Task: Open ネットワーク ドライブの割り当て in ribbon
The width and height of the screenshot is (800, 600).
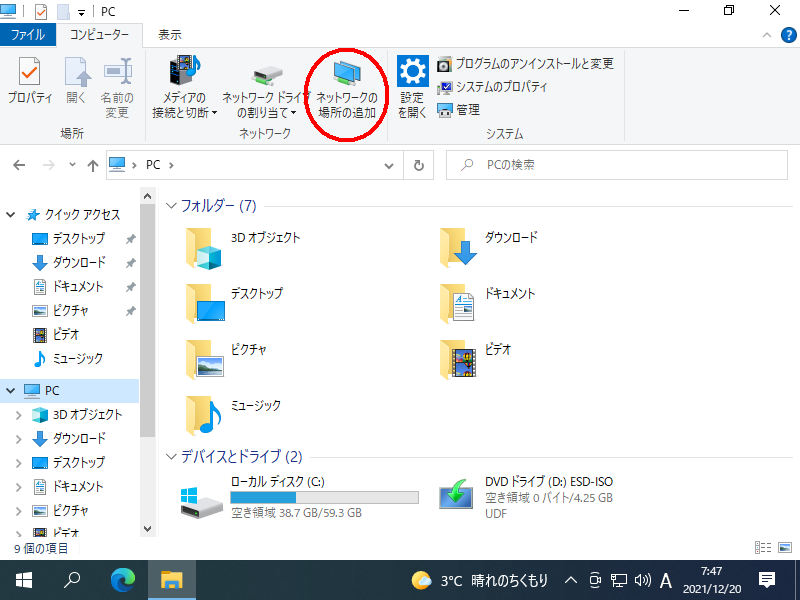Action: point(266,90)
